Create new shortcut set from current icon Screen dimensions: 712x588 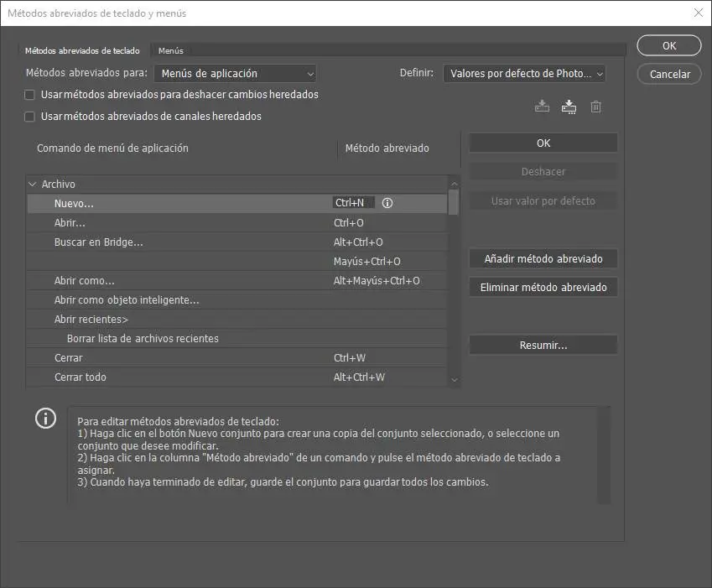pos(569,107)
